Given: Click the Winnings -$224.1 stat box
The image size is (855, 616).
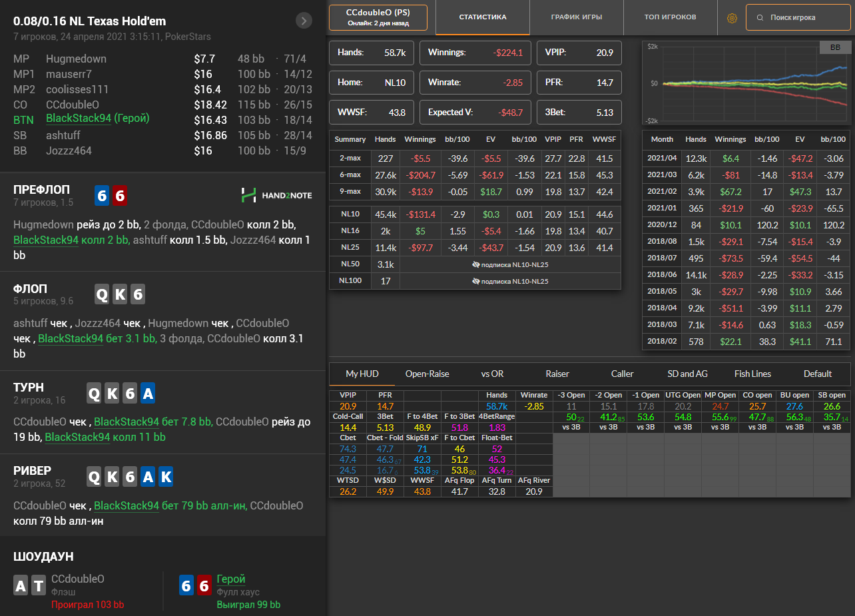Looking at the screenshot, I should point(475,52).
